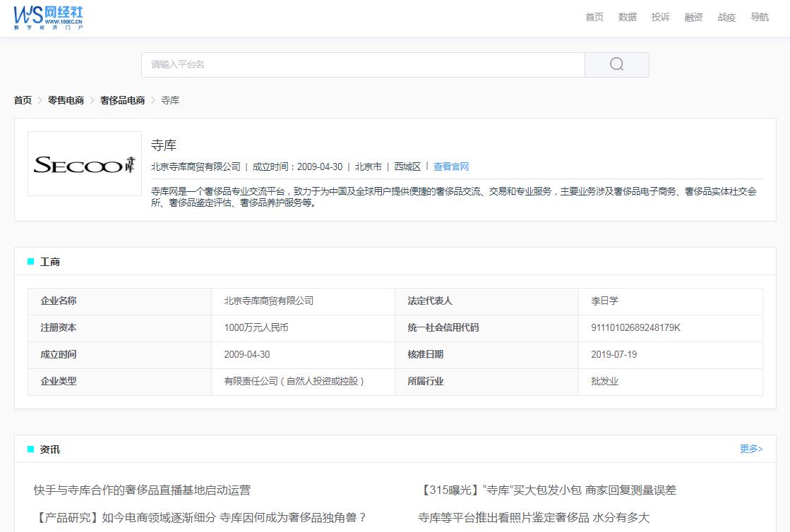The image size is (790, 532).
Task: Select 导航 from the top menu
Action: coord(760,18)
